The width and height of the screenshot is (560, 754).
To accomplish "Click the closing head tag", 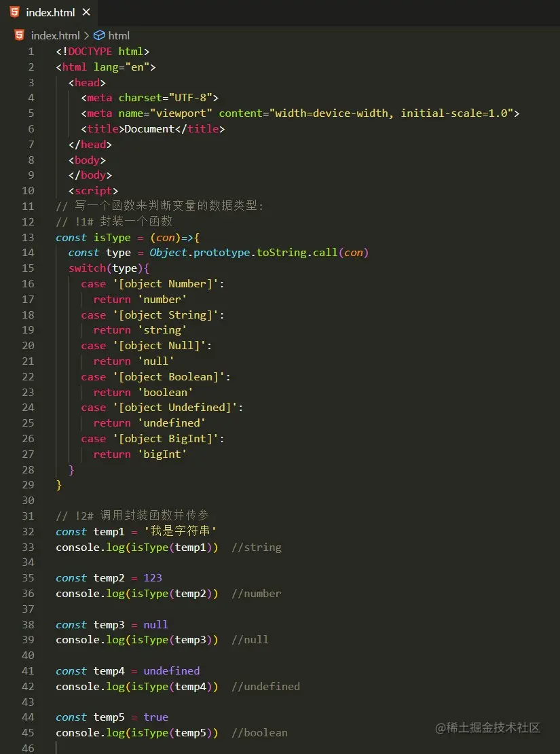I will click(90, 144).
